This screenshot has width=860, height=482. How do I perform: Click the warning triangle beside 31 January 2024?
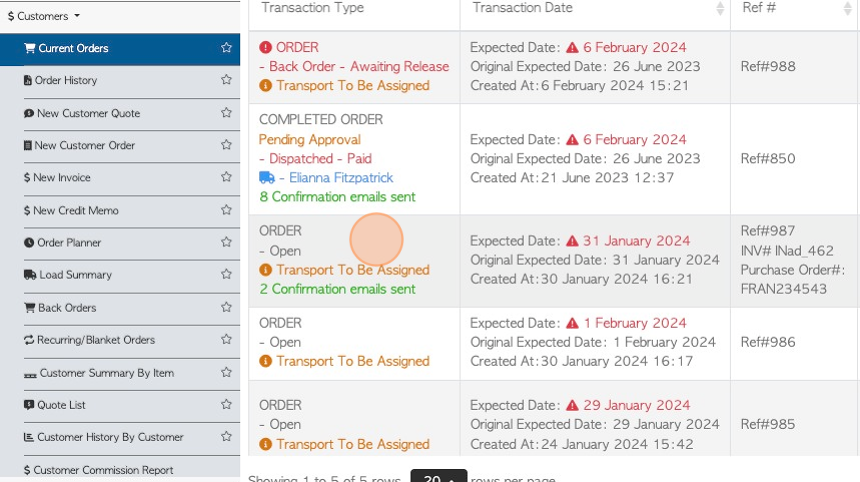coord(572,241)
